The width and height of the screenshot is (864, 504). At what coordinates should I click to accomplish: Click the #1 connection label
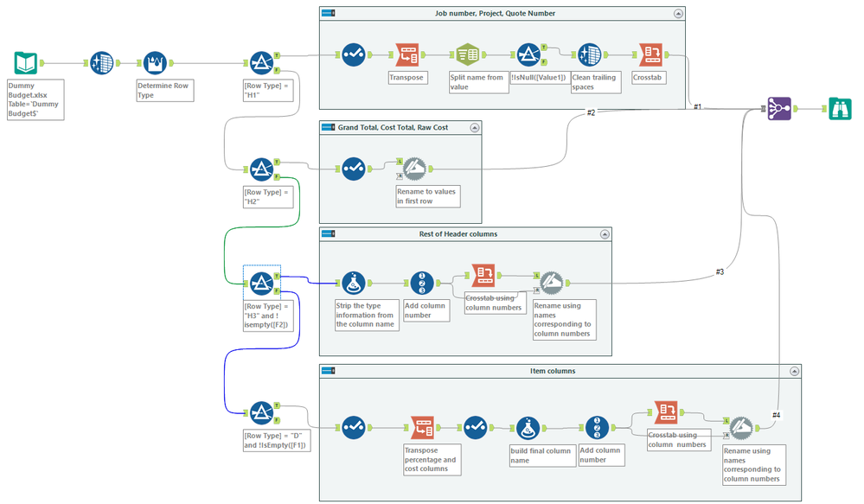[x=698, y=107]
